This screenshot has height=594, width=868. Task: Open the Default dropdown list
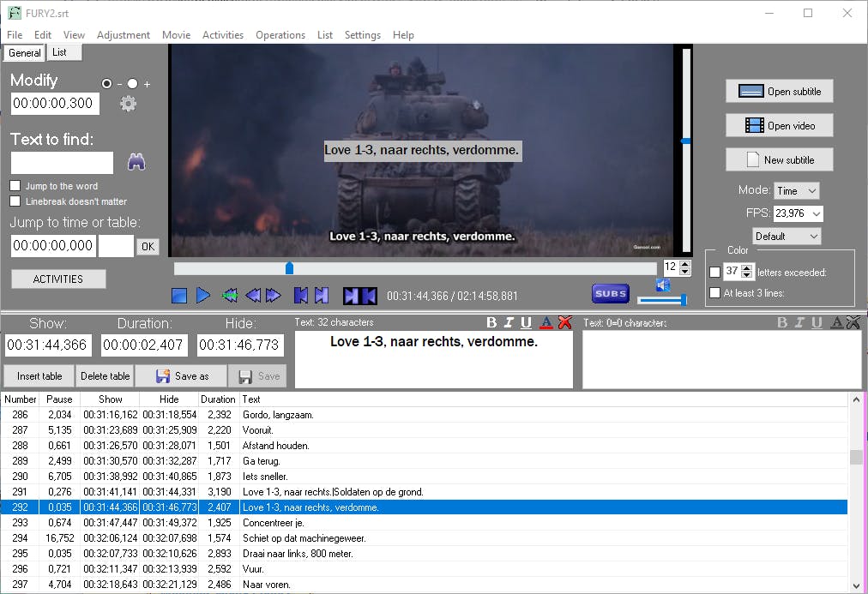(x=787, y=236)
